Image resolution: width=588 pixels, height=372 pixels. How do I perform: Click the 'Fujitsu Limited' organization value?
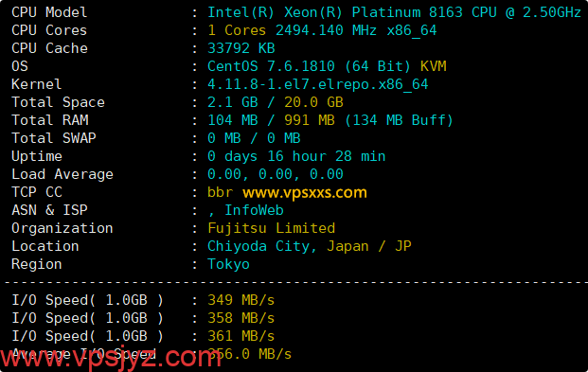[x=271, y=228]
